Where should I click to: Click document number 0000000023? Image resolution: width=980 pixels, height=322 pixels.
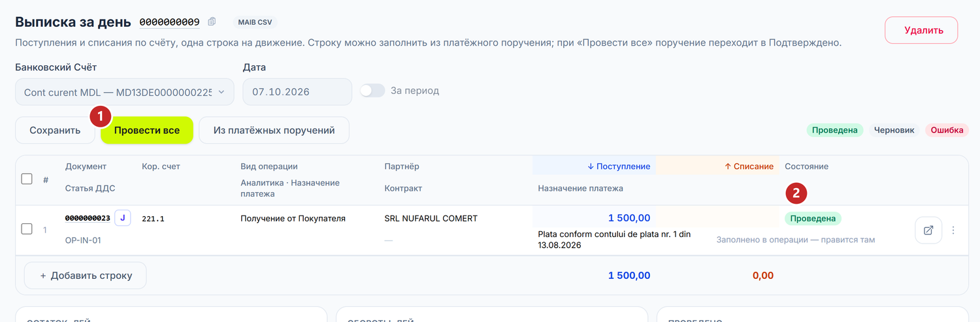[x=88, y=218]
